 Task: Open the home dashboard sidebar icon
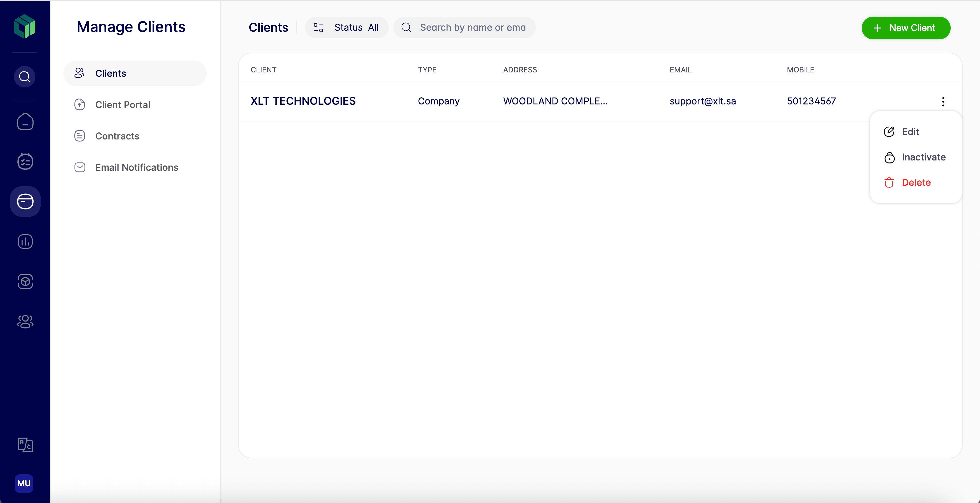(x=25, y=122)
